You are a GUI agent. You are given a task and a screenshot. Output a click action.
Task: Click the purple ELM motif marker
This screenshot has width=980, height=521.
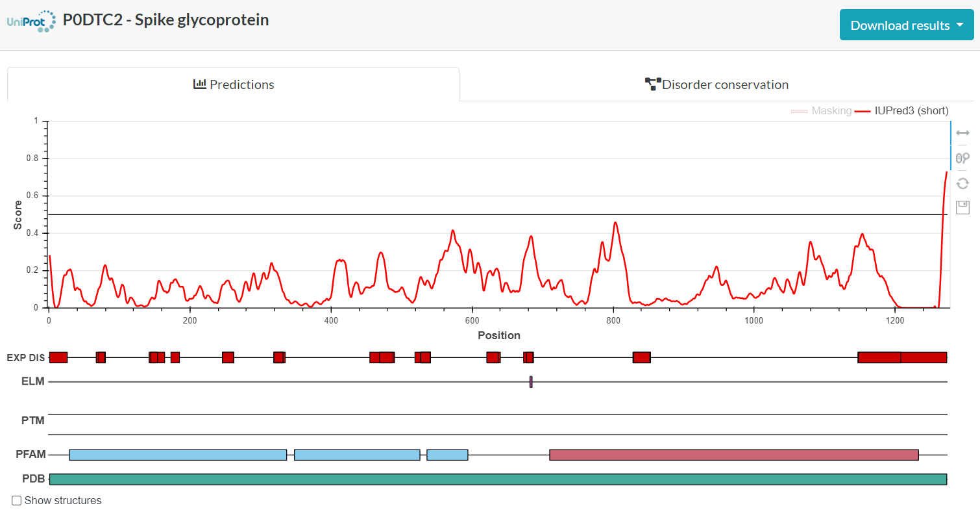(531, 382)
